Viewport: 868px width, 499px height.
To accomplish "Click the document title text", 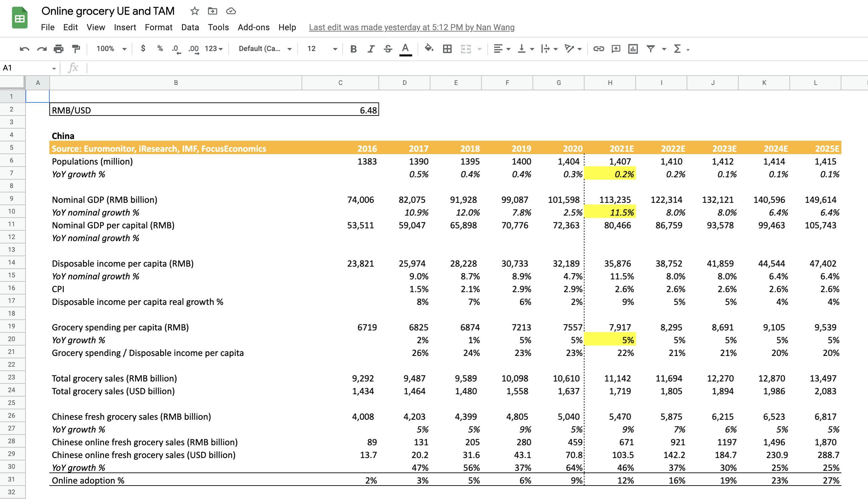I will point(108,11).
